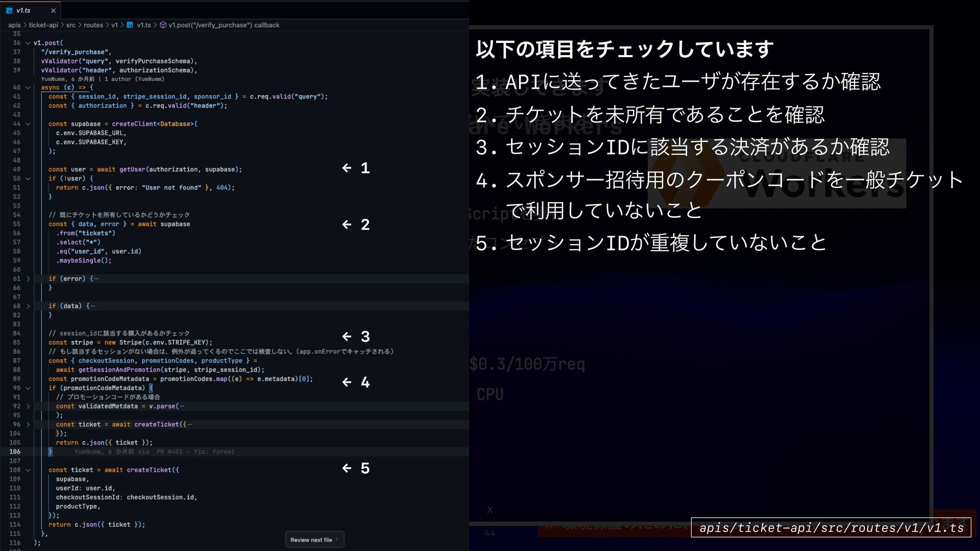The width and height of the screenshot is (980, 551).
Task: Collapse the v1.post block at line 36
Action: coord(28,43)
